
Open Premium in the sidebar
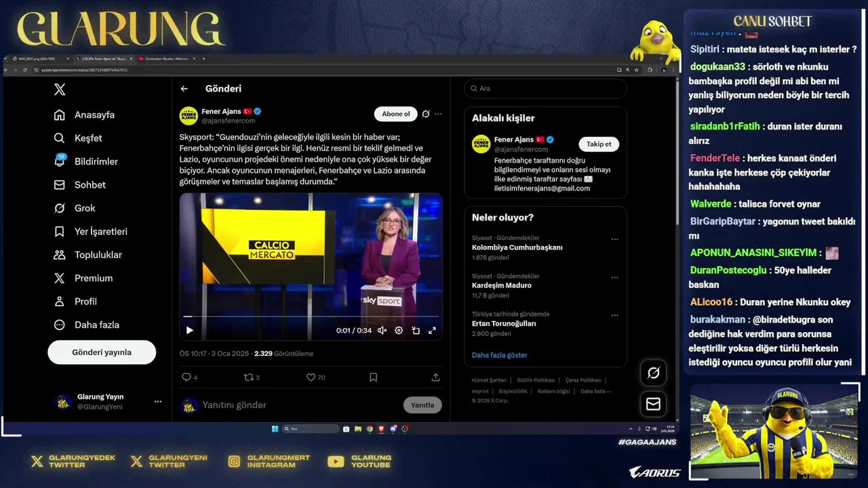pyautogui.click(x=83, y=278)
